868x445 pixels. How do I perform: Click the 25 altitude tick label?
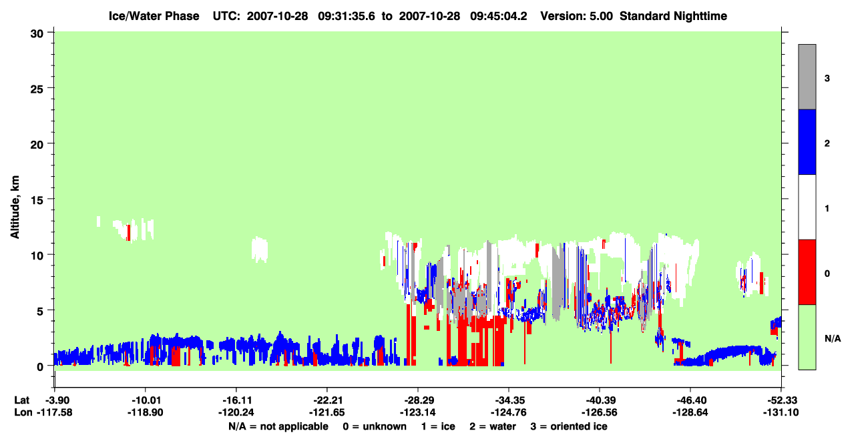37,88
